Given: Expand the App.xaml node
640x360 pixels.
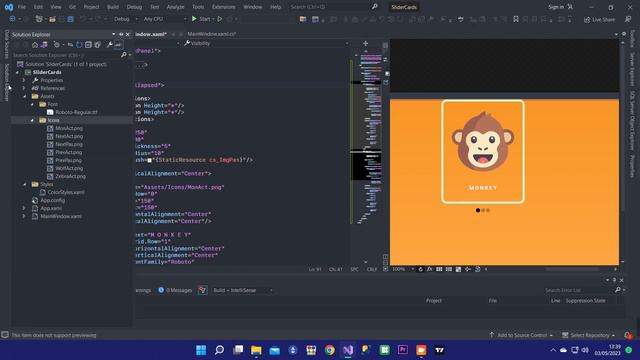Looking at the screenshot, I should pos(24,208).
